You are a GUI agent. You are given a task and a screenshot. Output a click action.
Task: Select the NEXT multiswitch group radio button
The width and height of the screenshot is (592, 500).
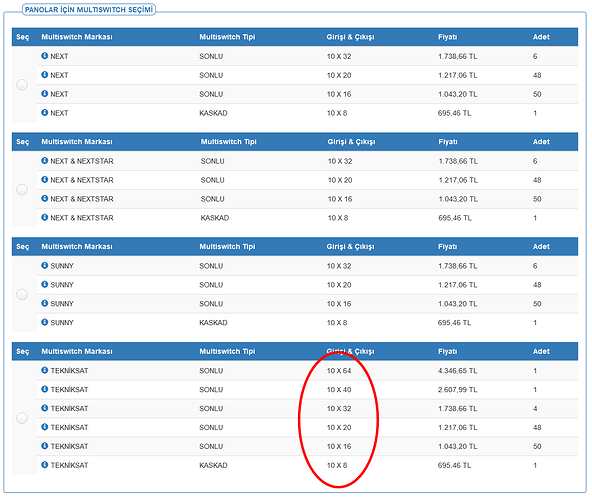[22, 85]
